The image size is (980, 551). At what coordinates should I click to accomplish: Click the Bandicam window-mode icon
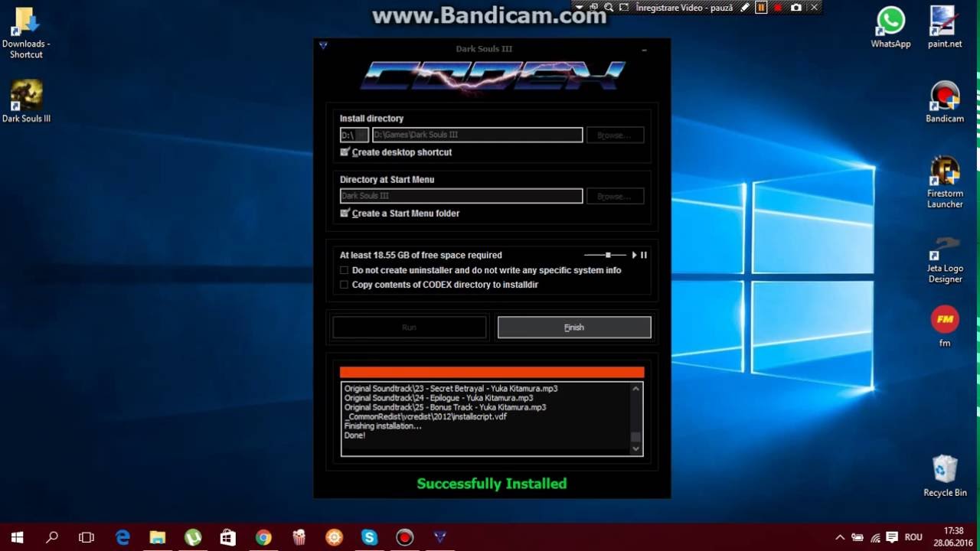click(593, 8)
